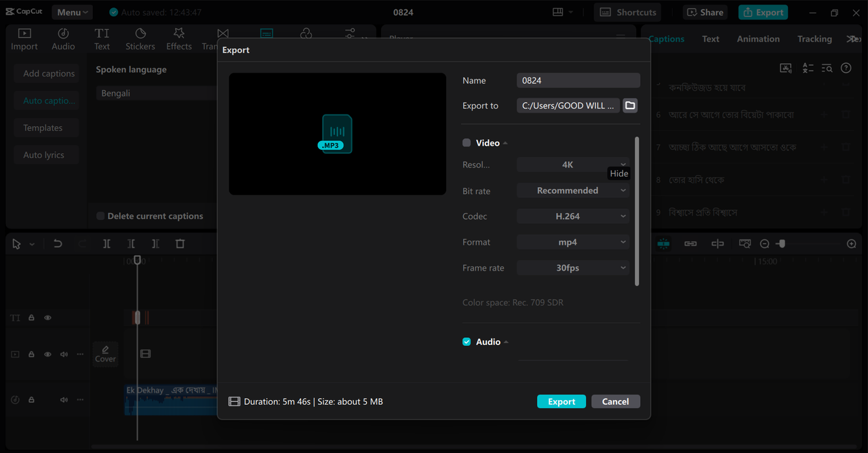
Task: Click the timeline fit-to-view magnifier icon
Action: [x=745, y=243]
